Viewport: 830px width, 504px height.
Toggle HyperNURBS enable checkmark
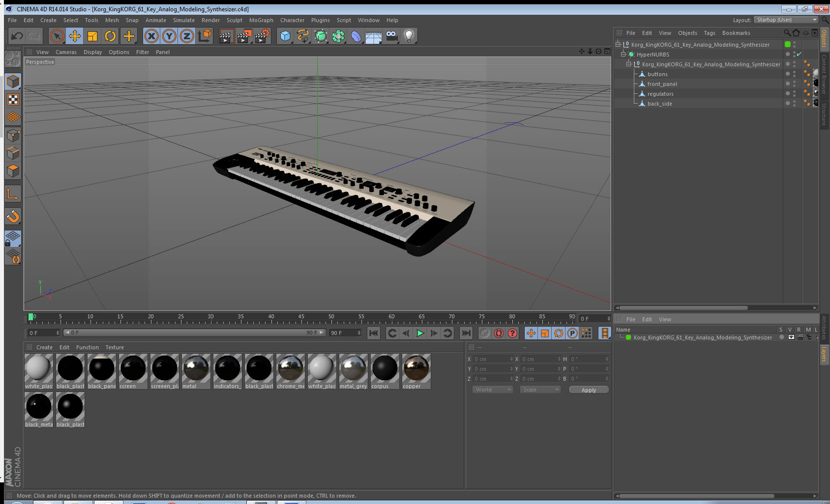click(x=799, y=54)
